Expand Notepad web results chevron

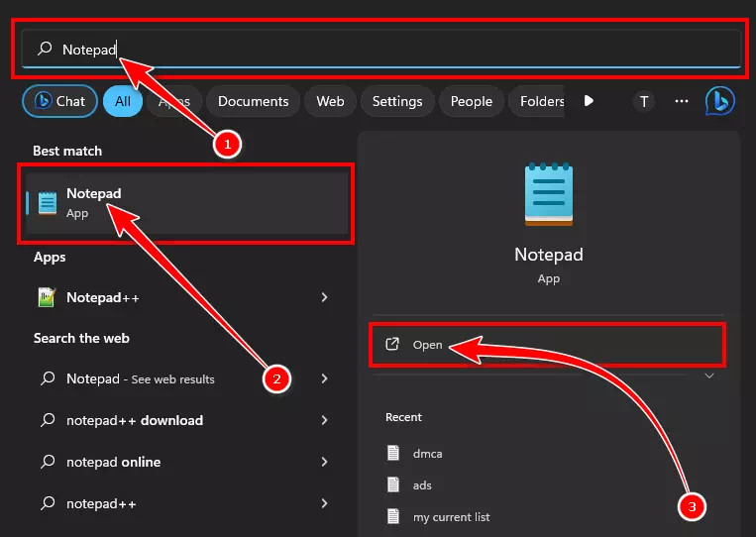pos(324,378)
